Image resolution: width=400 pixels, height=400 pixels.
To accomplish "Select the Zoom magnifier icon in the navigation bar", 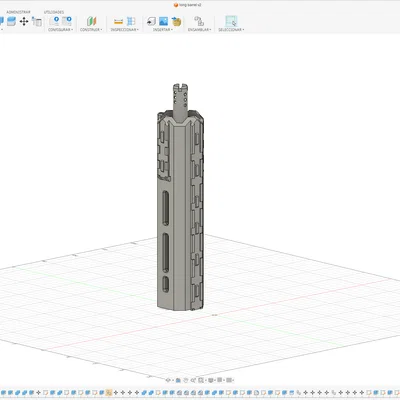I will click(193, 380).
